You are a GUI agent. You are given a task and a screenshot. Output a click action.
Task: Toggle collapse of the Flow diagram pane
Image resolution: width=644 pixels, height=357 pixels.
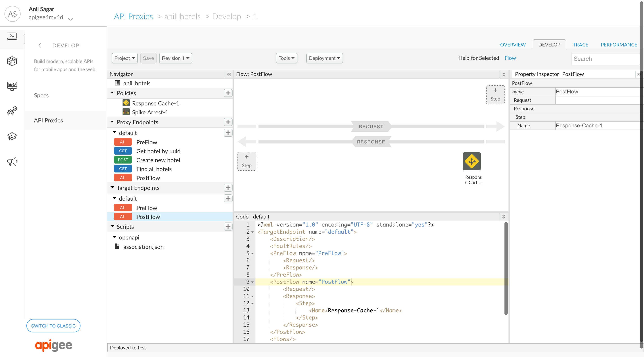pyautogui.click(x=504, y=74)
